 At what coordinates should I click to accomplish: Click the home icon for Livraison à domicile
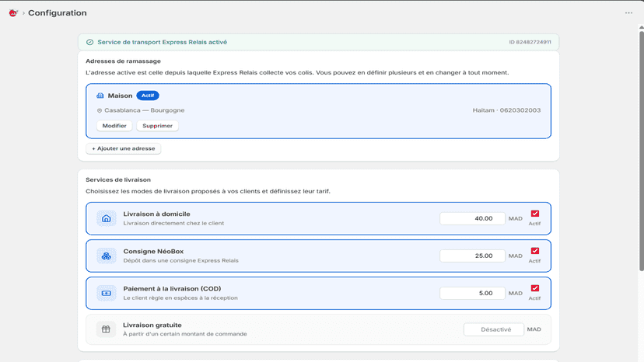point(107,218)
